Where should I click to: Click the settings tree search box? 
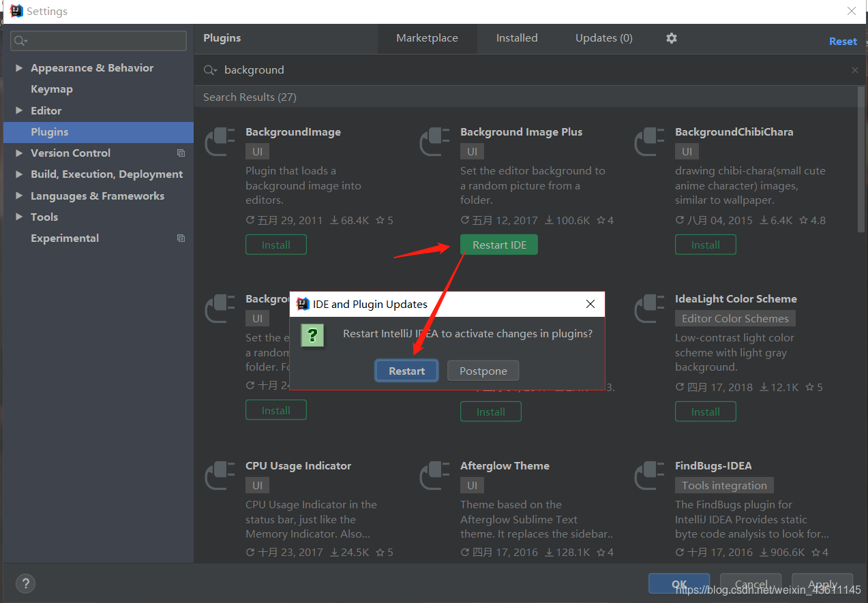click(98, 41)
